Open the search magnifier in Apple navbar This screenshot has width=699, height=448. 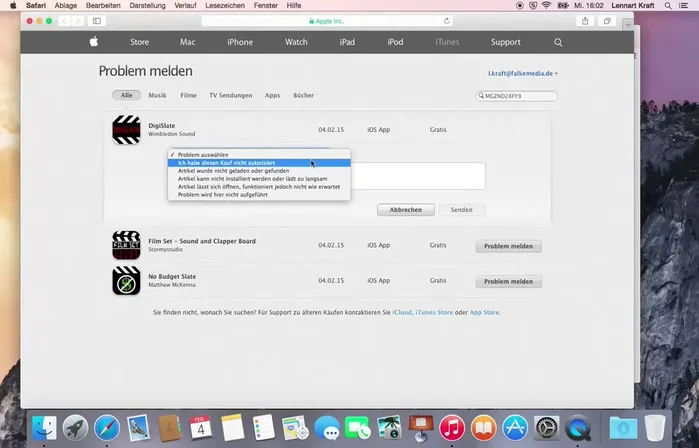pyautogui.click(x=558, y=42)
